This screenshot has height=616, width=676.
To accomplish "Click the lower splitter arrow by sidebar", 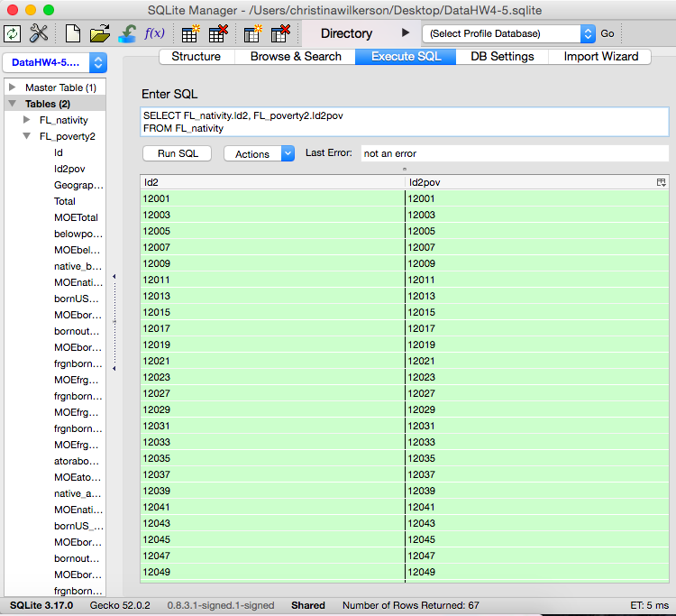I will pyautogui.click(x=114, y=368).
